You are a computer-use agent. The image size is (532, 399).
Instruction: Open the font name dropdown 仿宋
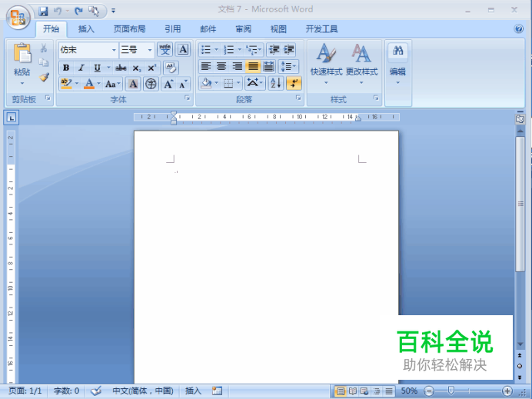click(x=114, y=50)
